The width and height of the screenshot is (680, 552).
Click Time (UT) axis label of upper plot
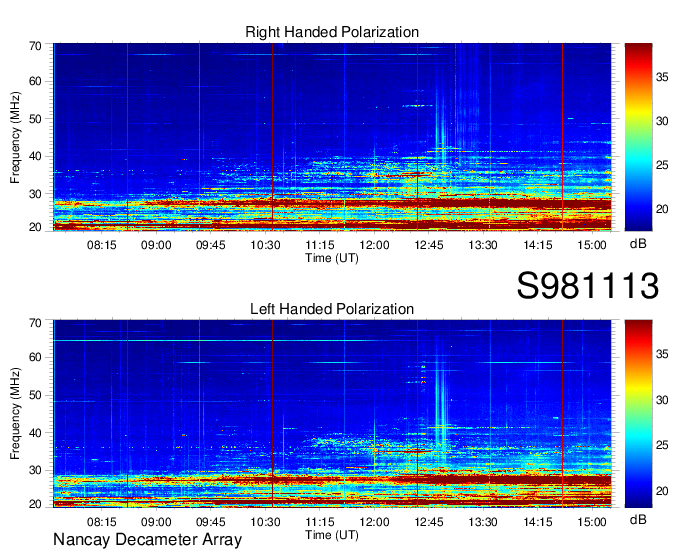pos(332,258)
